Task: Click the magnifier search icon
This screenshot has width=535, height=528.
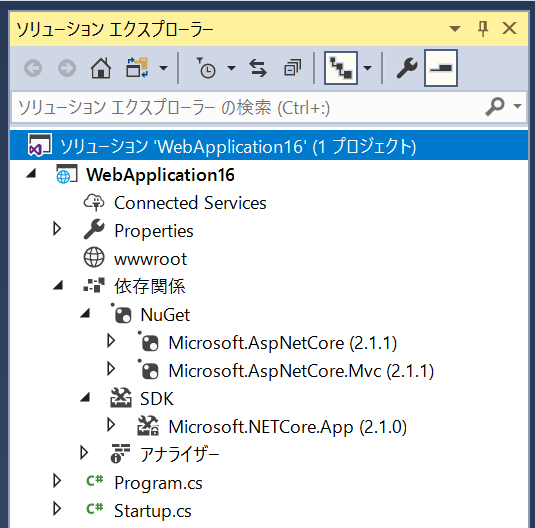Action: 494,106
